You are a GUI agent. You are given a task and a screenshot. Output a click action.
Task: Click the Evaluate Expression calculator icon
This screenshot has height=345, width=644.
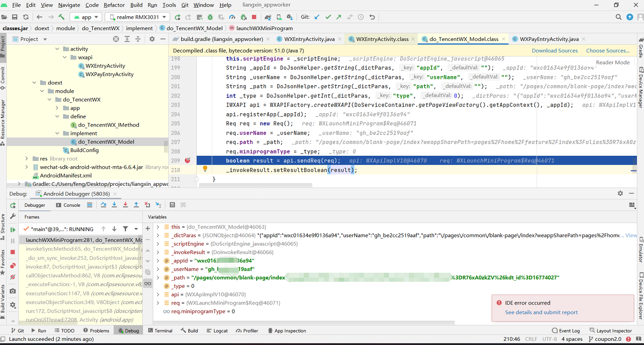pos(172,205)
